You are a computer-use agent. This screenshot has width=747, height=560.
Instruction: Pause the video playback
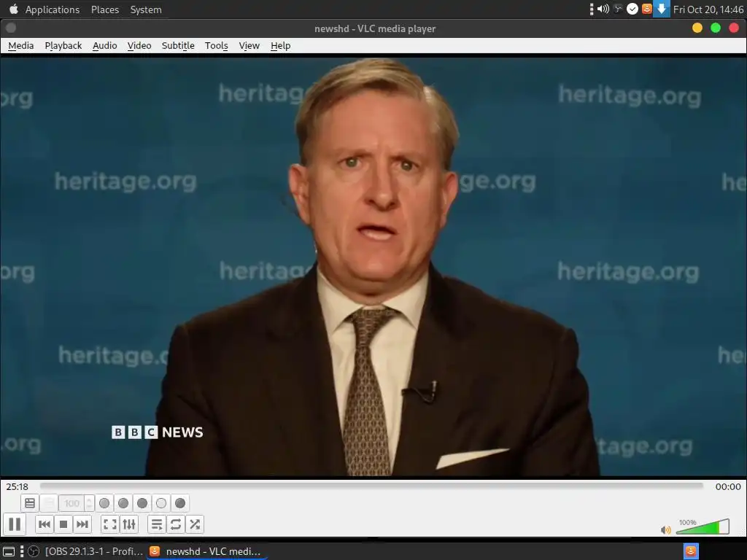[15, 524]
